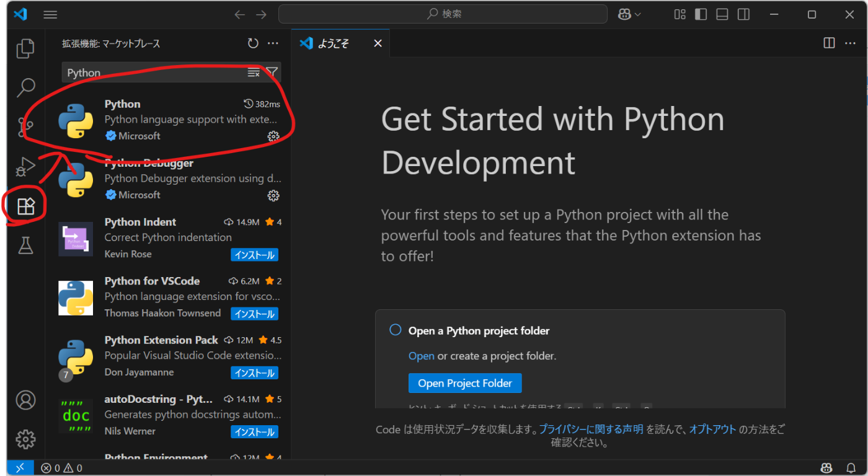
Task: Switch to the Source Control view
Action: click(25, 126)
